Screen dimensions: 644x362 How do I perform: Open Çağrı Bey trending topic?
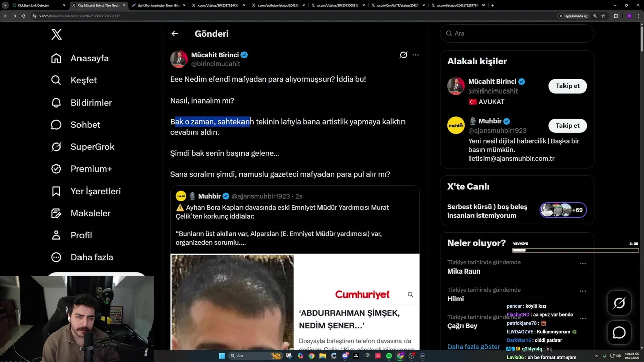(x=462, y=326)
